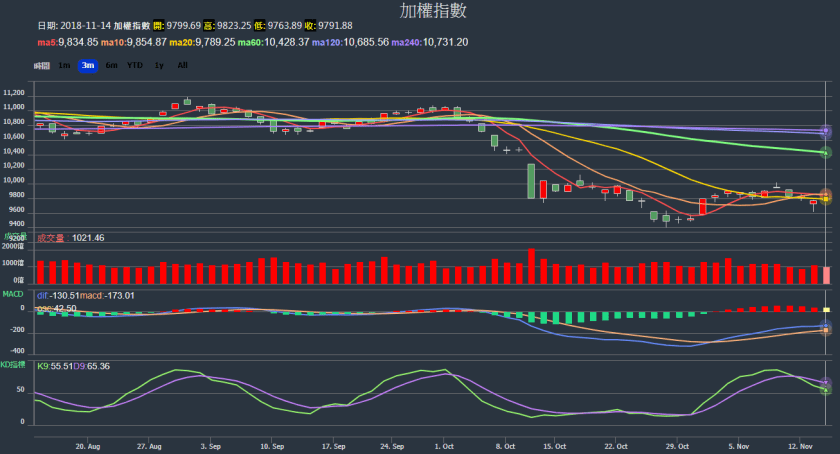Click the yellow MACD osc end marker
The height and width of the screenshot is (454, 840).
826,309
